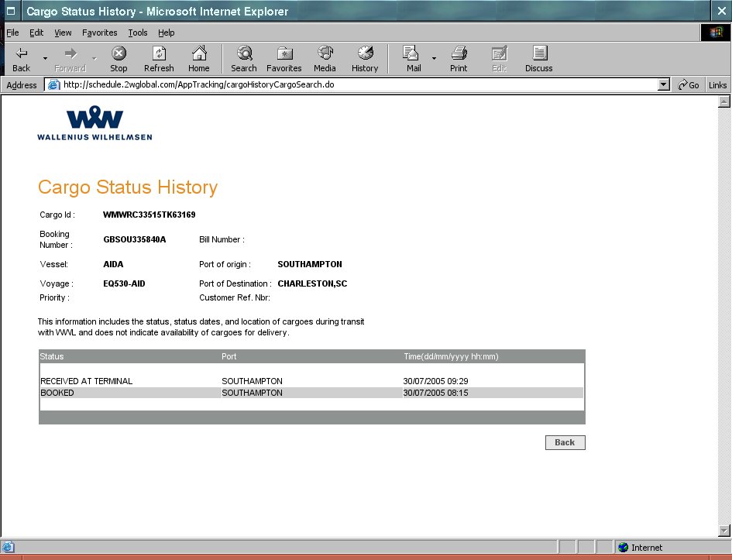Click the Wallenius Wilhelmsen logo
The width and height of the screenshot is (732, 560).
coord(95,122)
